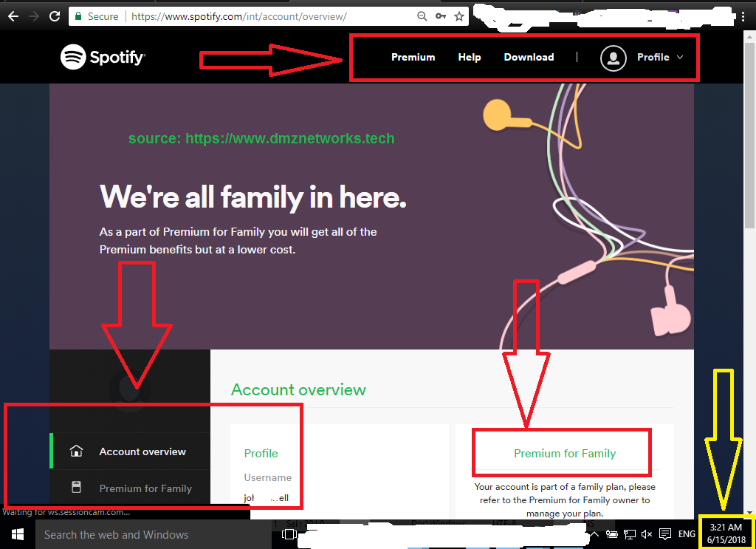The width and height of the screenshot is (756, 549).
Task: Open Task View in the taskbar
Action: click(289, 534)
